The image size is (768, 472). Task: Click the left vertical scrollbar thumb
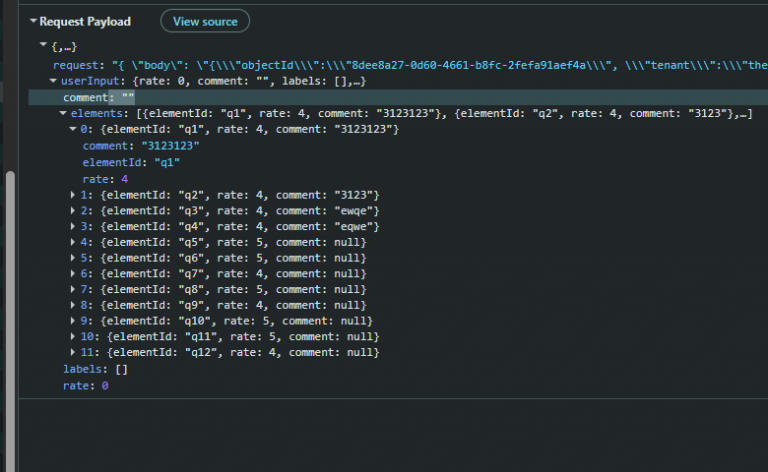click(10, 321)
